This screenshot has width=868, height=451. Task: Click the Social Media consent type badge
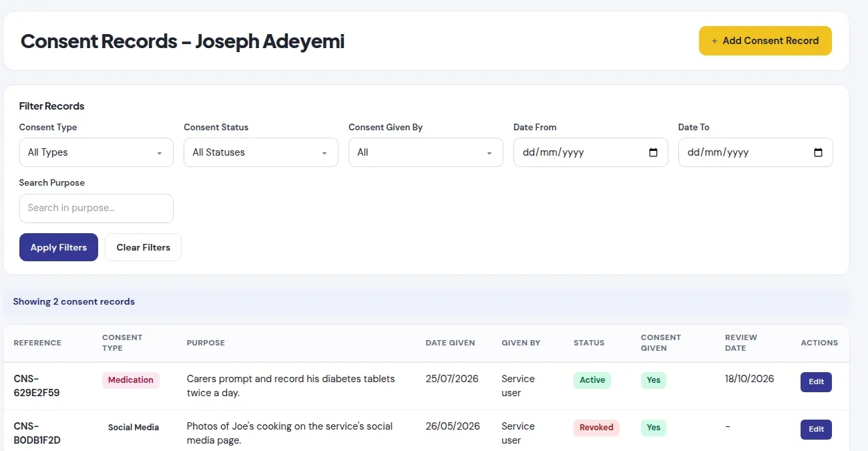(x=134, y=428)
